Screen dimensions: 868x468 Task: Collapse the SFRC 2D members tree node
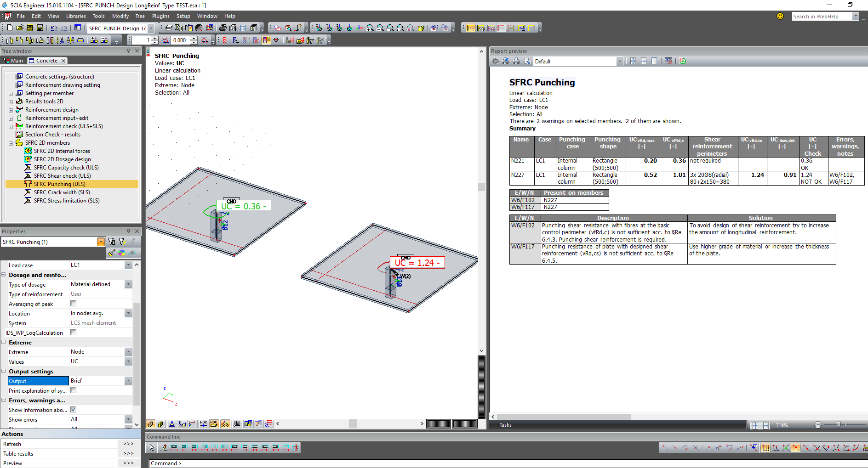[x=11, y=143]
